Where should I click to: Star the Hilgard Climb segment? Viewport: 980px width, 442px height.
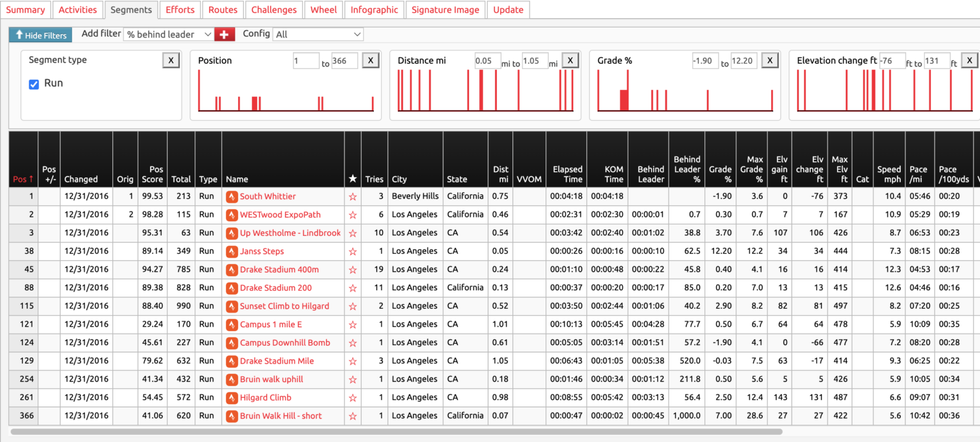(352, 397)
